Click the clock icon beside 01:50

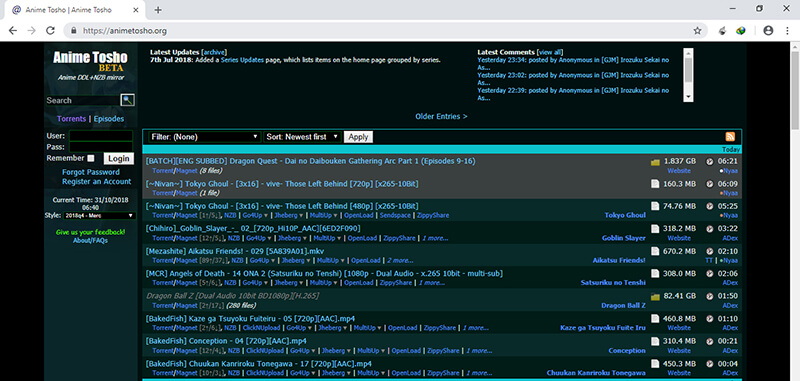tap(709, 296)
